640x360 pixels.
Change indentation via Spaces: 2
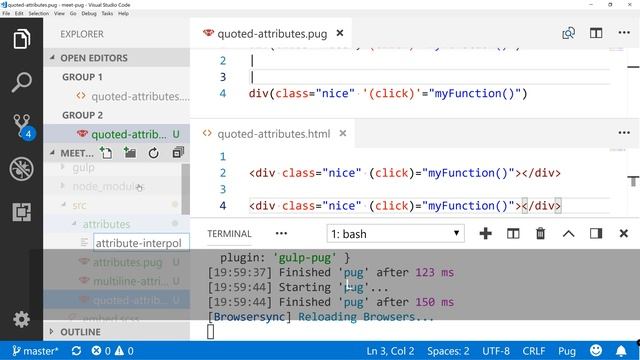pos(448,351)
